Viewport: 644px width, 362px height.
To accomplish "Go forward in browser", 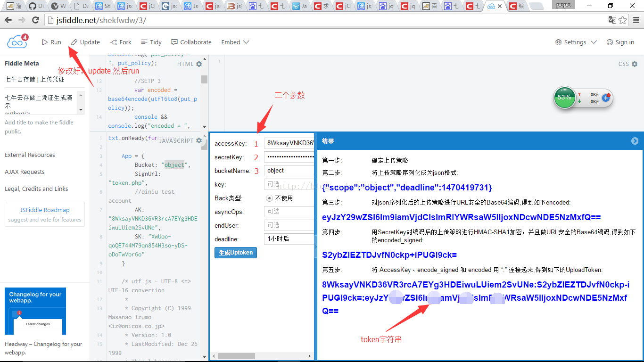I will pos(22,20).
